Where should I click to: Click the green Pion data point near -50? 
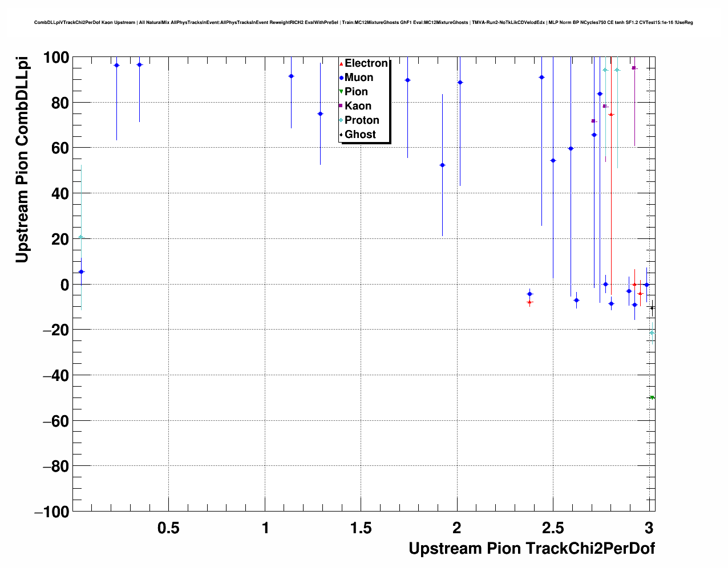(652, 397)
